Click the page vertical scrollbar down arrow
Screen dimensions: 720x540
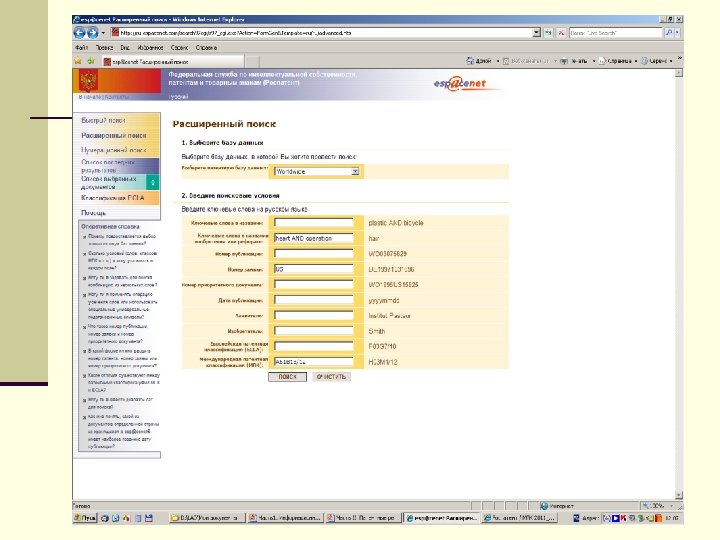point(679,495)
